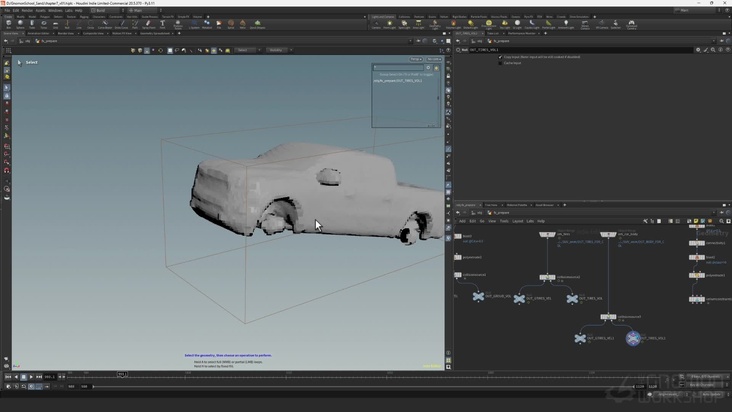Select the Tube shelf tool
Image resolution: width=732 pixels, height=412 pixels.
[x=32, y=24]
